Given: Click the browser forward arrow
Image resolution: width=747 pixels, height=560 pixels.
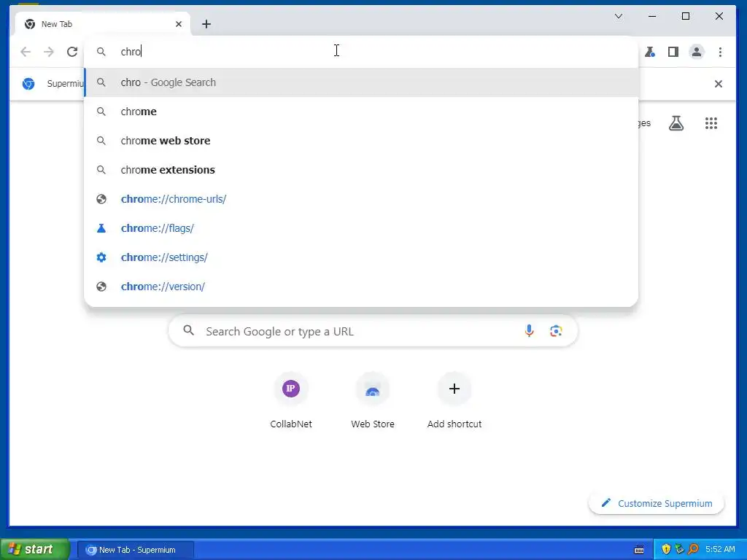Looking at the screenshot, I should pos(49,52).
